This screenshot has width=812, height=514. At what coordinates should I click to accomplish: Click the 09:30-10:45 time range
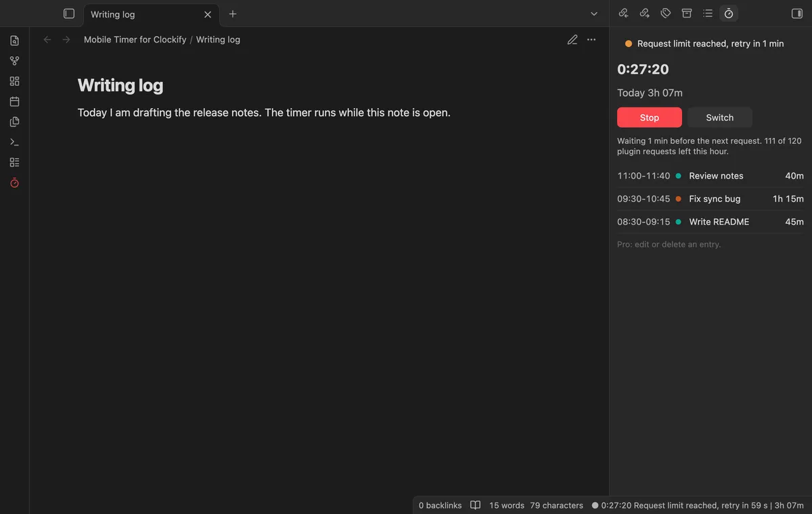coord(644,199)
